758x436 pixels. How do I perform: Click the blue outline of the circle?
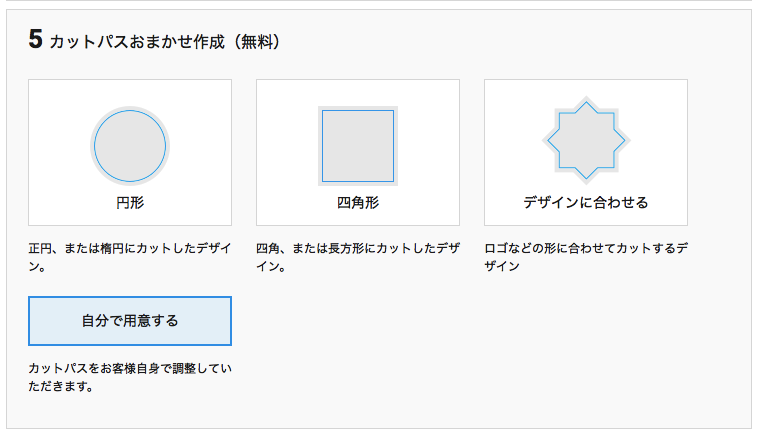coord(95,146)
